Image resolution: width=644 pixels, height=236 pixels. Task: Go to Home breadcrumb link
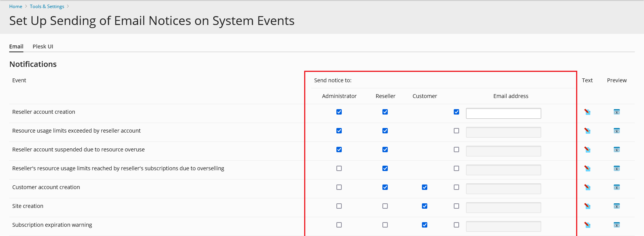tap(16, 7)
